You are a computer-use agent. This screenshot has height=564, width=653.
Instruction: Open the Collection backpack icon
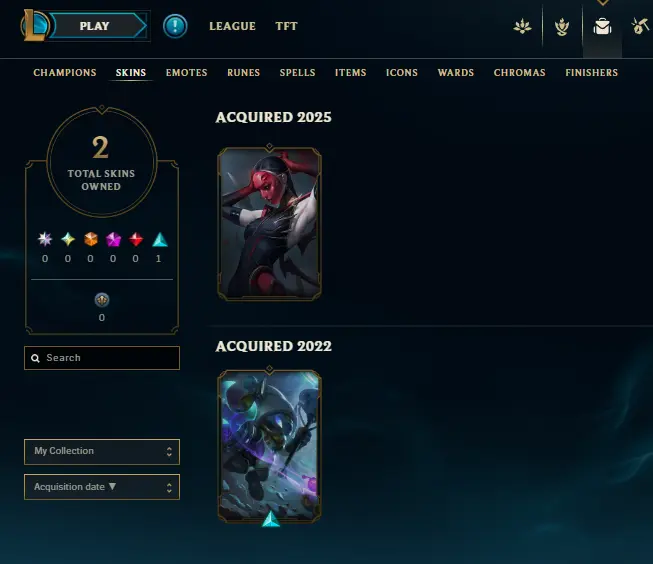(602, 27)
